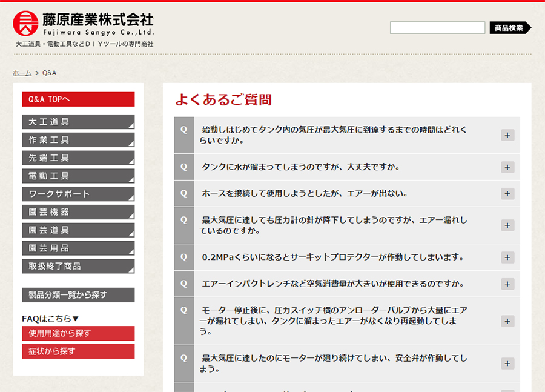Click the Q icon of the 0.2MPa question
This screenshot has width=545, height=392.
[x=184, y=257]
